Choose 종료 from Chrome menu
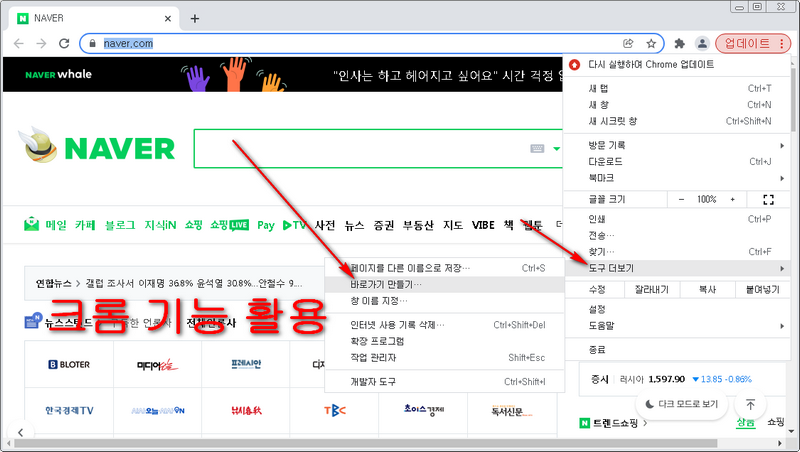800x452 pixels. (x=677, y=350)
